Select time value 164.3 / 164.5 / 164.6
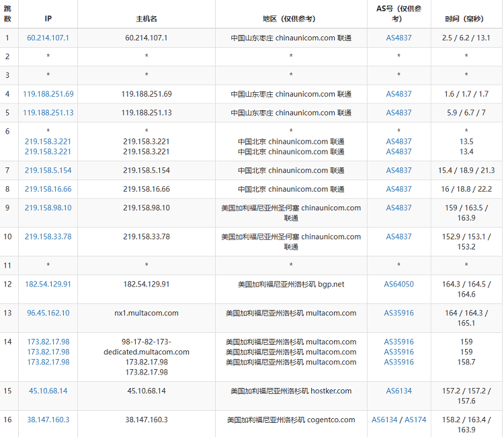 tap(466, 289)
